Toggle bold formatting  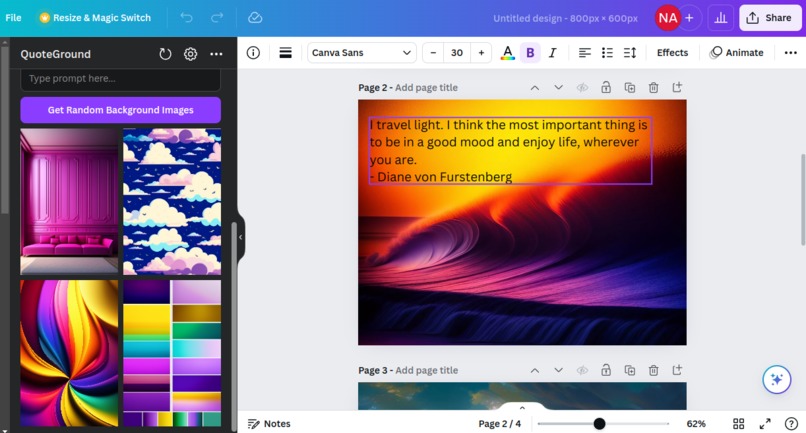click(530, 52)
